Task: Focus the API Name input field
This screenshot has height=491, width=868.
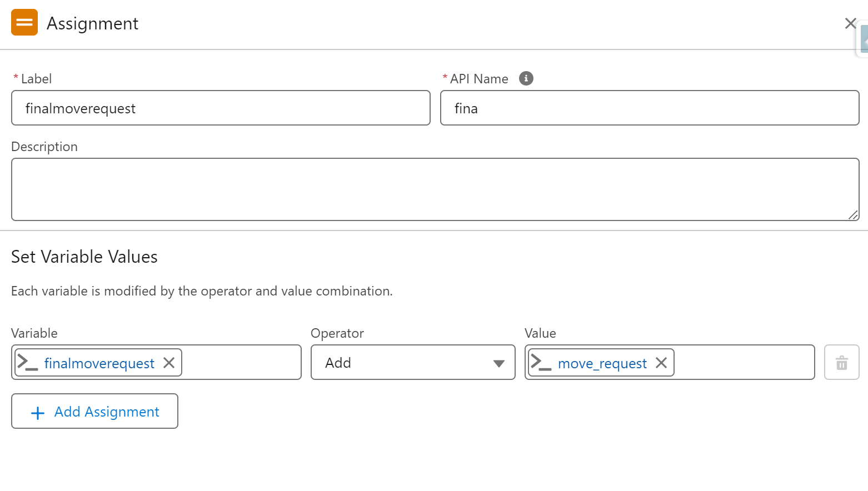Action: (x=650, y=108)
